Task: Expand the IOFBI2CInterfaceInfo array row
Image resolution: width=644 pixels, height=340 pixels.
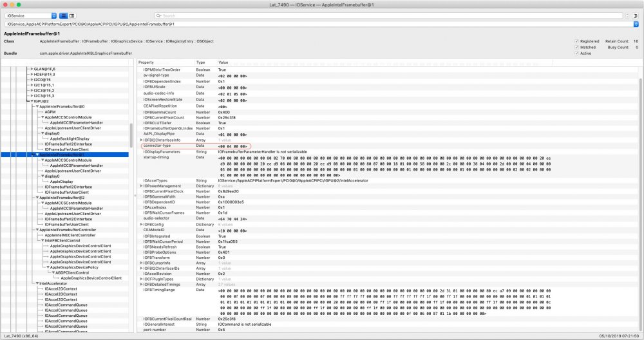Action: click(x=141, y=140)
